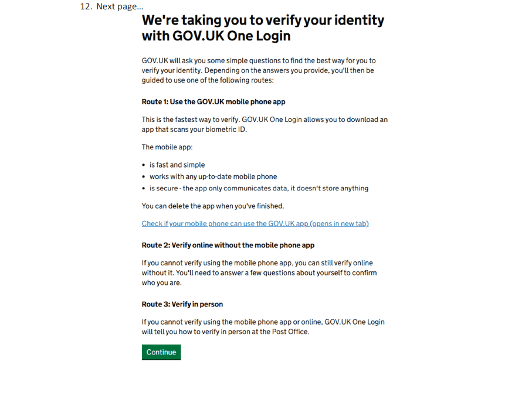Click 'You can delete the app when you've finished'
The image size is (532, 409).
(x=213, y=206)
